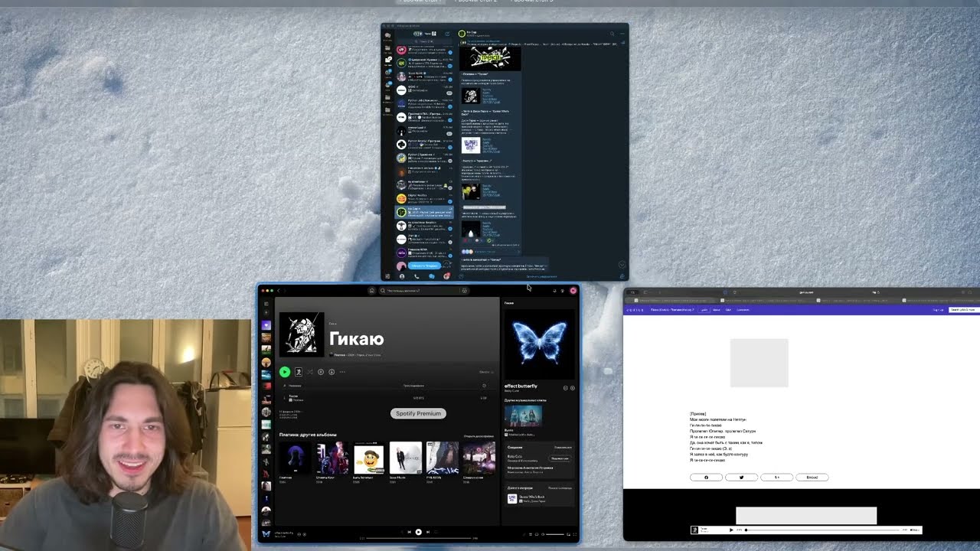The height and width of the screenshot is (551, 980).
Task: Open the Genius logo link
Action: coord(635,310)
